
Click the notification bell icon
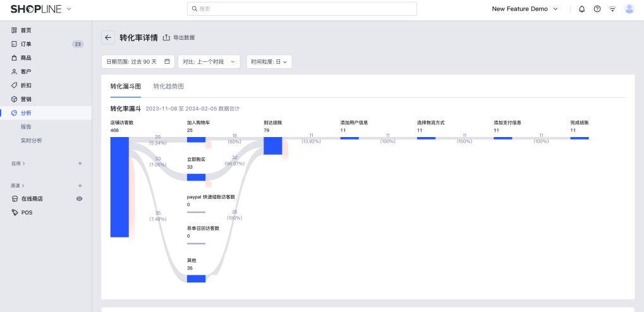coord(581,9)
